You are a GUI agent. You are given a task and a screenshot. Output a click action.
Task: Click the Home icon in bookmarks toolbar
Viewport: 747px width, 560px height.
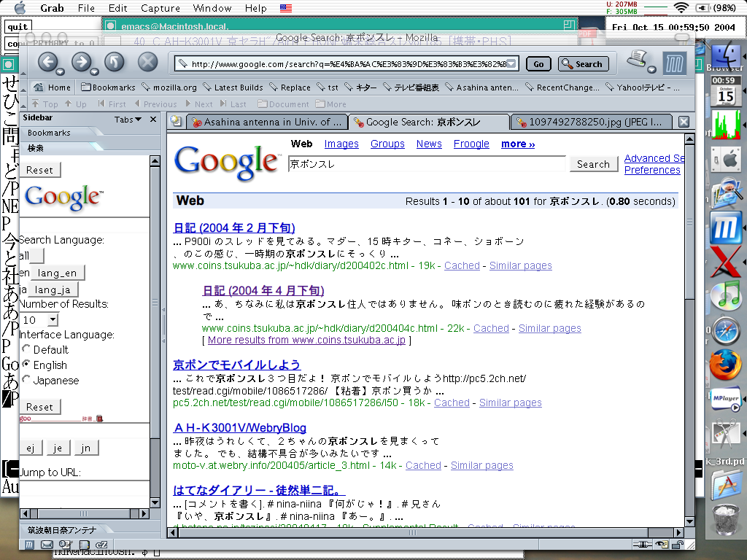39,87
